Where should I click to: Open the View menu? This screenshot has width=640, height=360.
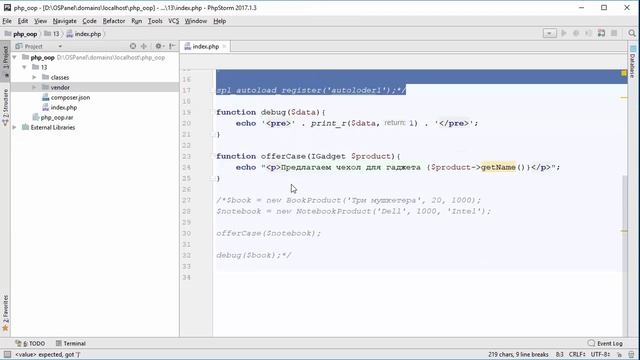[40, 21]
